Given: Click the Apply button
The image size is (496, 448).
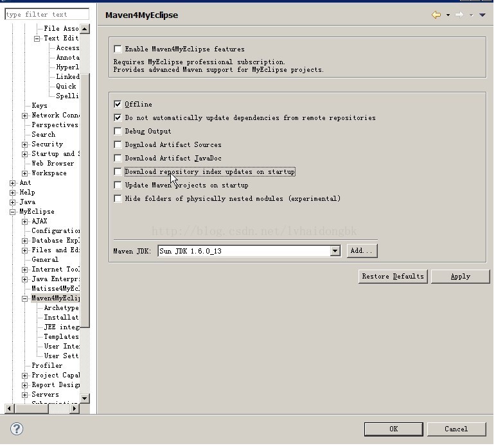Looking at the screenshot, I should (460, 277).
